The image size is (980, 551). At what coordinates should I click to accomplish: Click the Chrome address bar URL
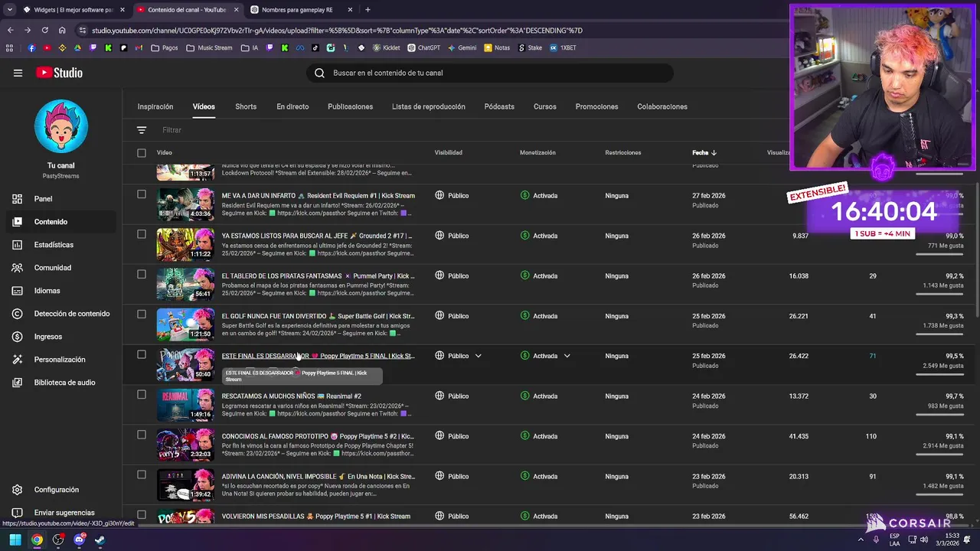coord(337,31)
